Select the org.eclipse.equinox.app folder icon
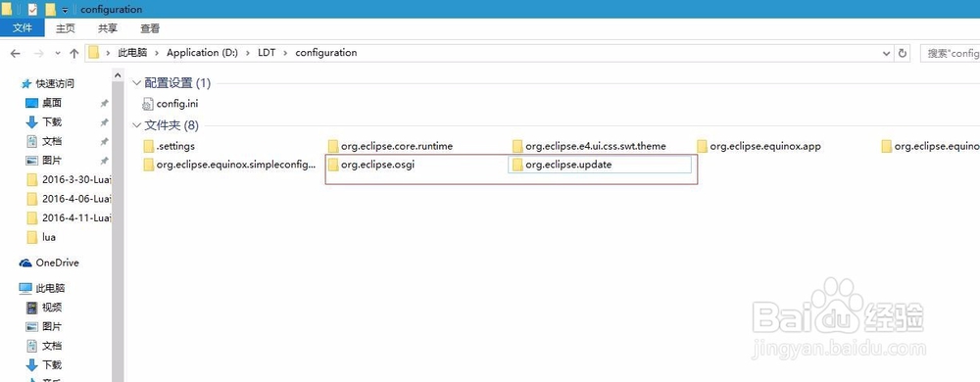This screenshot has height=382, width=980. click(x=702, y=146)
